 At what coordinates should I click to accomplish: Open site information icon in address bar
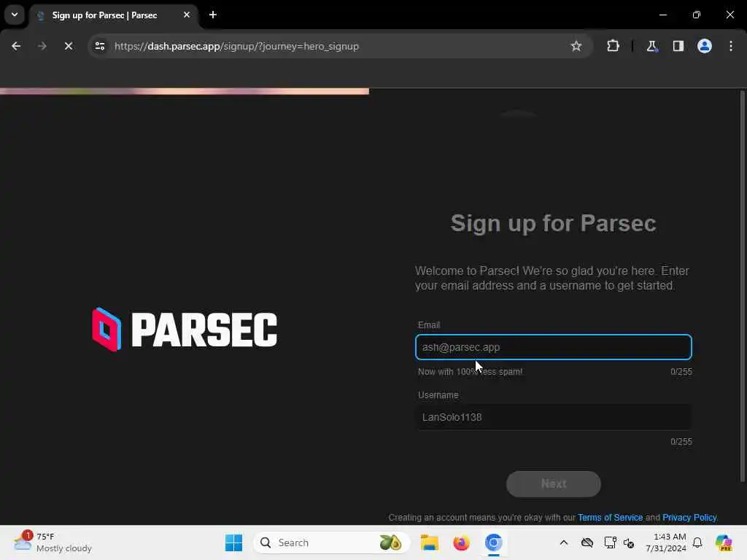(x=99, y=46)
